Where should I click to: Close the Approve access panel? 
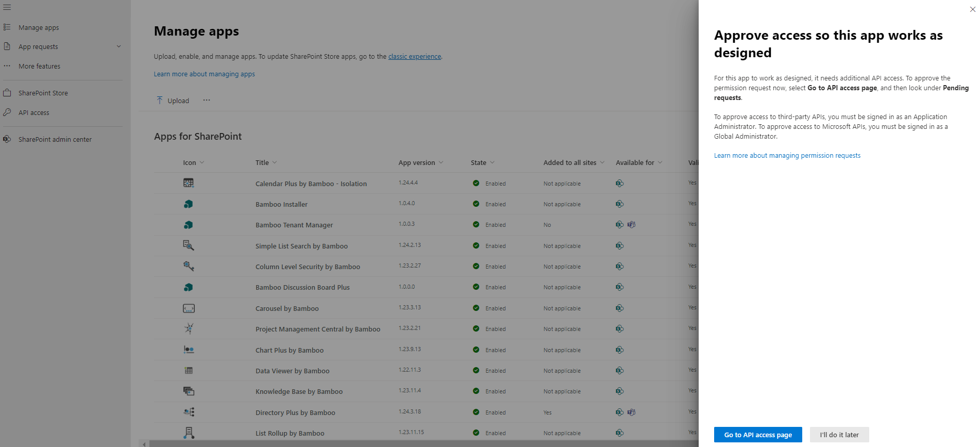pyautogui.click(x=972, y=9)
